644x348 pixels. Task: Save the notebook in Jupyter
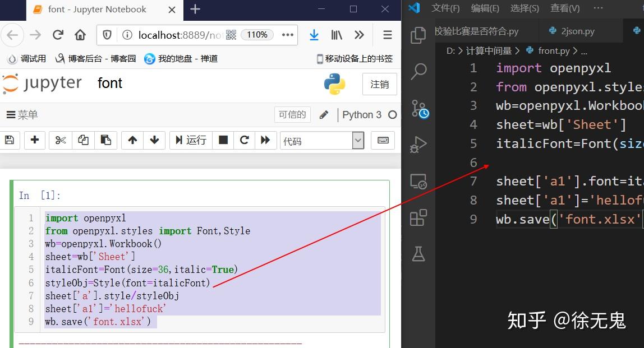tap(10, 141)
